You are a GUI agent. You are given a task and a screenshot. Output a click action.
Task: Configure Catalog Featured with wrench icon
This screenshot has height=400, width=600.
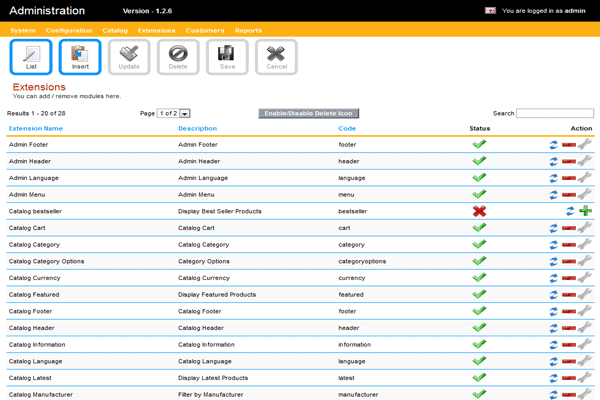pos(585,294)
